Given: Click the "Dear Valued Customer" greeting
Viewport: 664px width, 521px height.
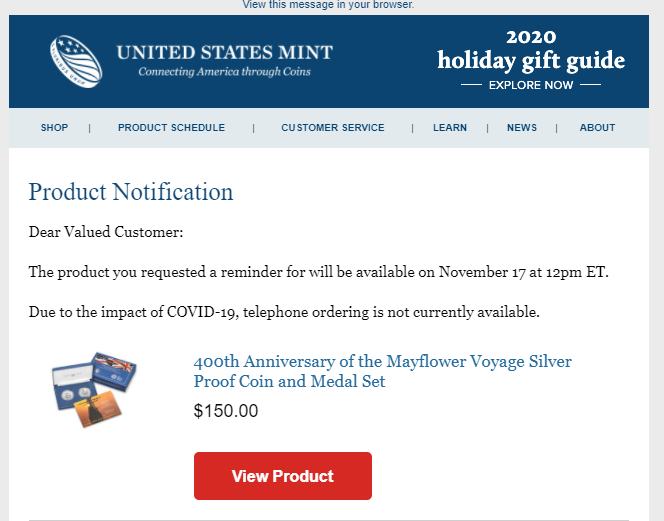Looking at the screenshot, I should click(x=106, y=233).
